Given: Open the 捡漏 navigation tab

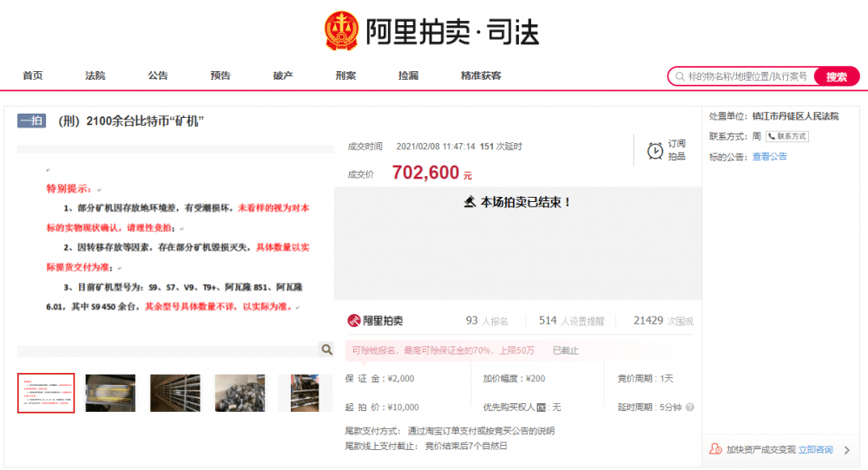Looking at the screenshot, I should click(x=408, y=75).
